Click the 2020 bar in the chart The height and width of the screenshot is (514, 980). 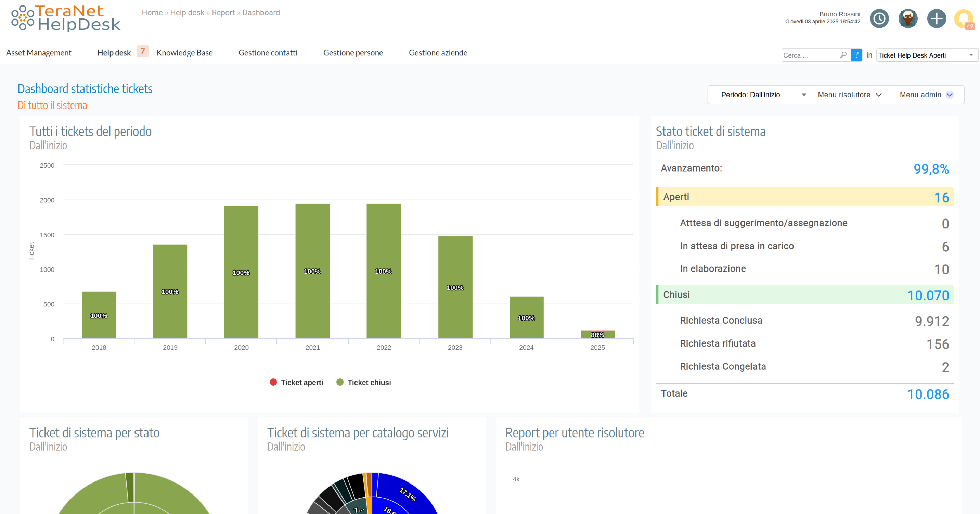tap(241, 272)
